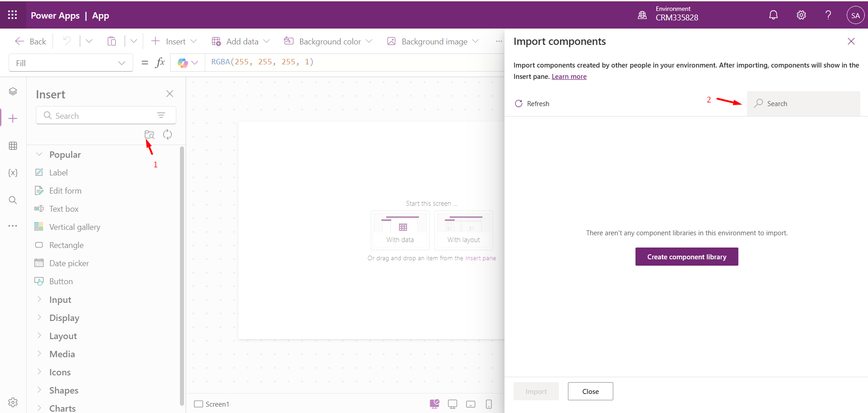
Task: Open the Tree view layers icon
Action: 13,92
